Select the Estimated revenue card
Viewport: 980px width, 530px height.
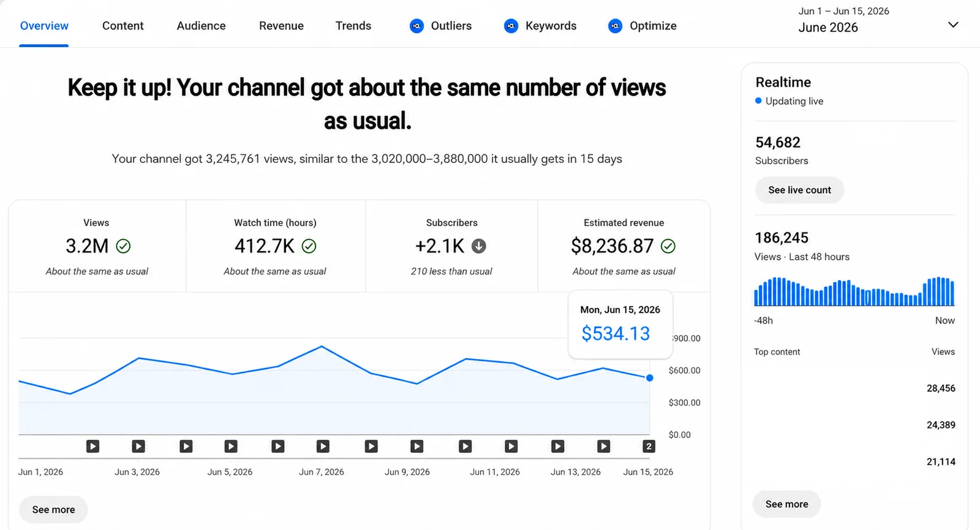[624, 246]
